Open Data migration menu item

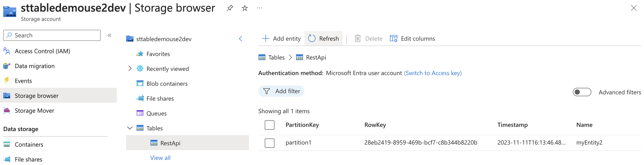tap(35, 66)
